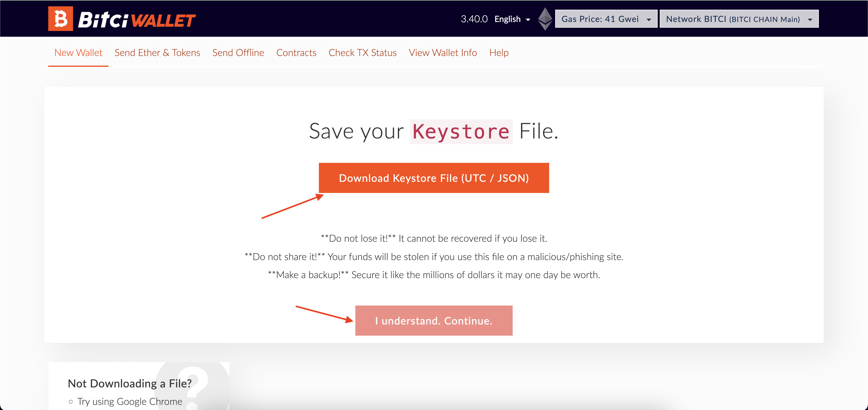
Task: Navigate to Check TX Status tab
Action: 363,52
